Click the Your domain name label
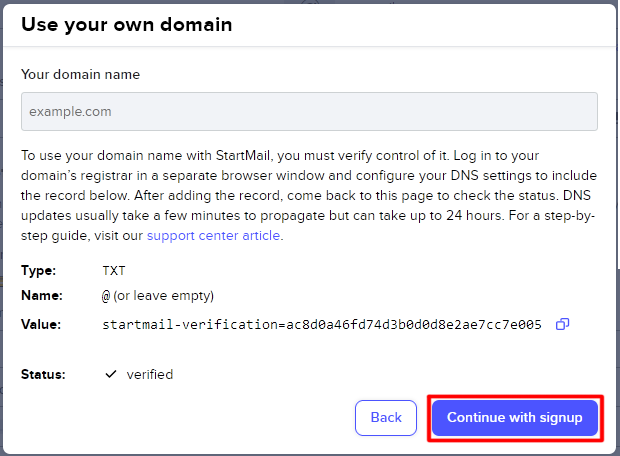 80,74
